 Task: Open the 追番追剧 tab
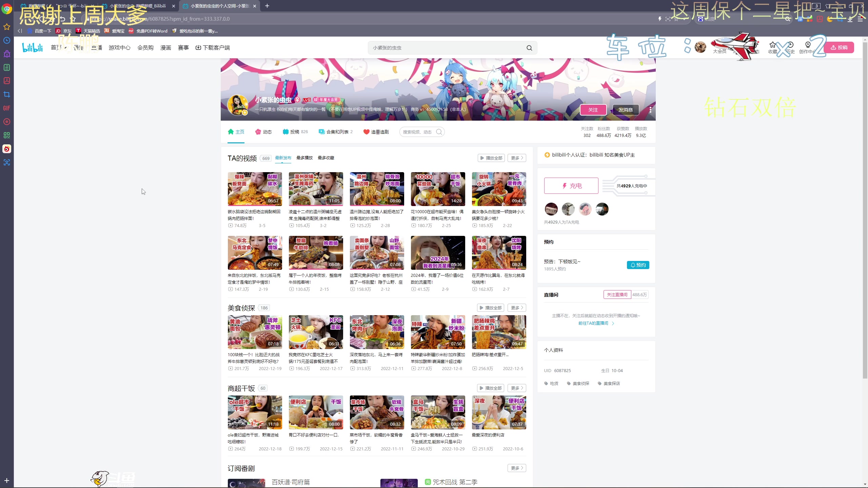376,132
